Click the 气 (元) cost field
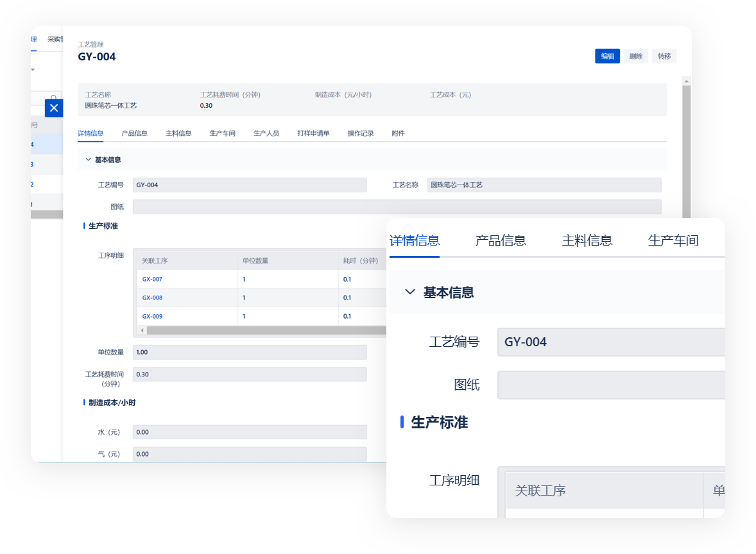Viewport: 756px width, 554px height. [x=250, y=454]
